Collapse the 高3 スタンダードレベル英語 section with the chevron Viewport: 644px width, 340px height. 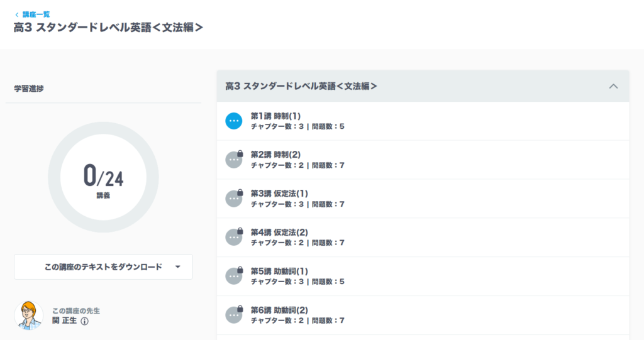click(x=613, y=86)
